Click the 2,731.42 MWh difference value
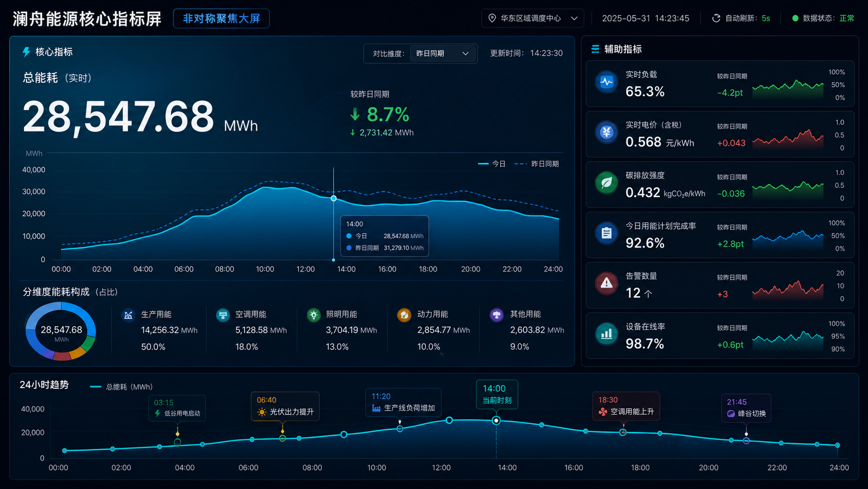Image resolution: width=868 pixels, height=489 pixels. click(x=386, y=133)
